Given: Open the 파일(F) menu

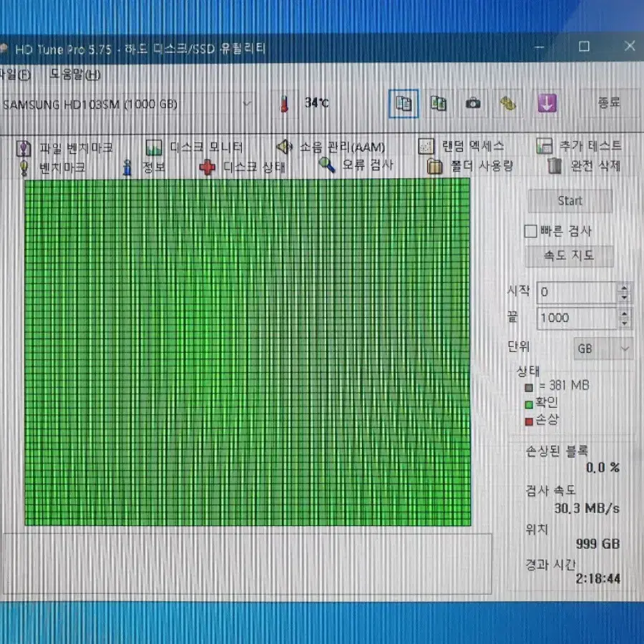Looking at the screenshot, I should pyautogui.click(x=15, y=74).
